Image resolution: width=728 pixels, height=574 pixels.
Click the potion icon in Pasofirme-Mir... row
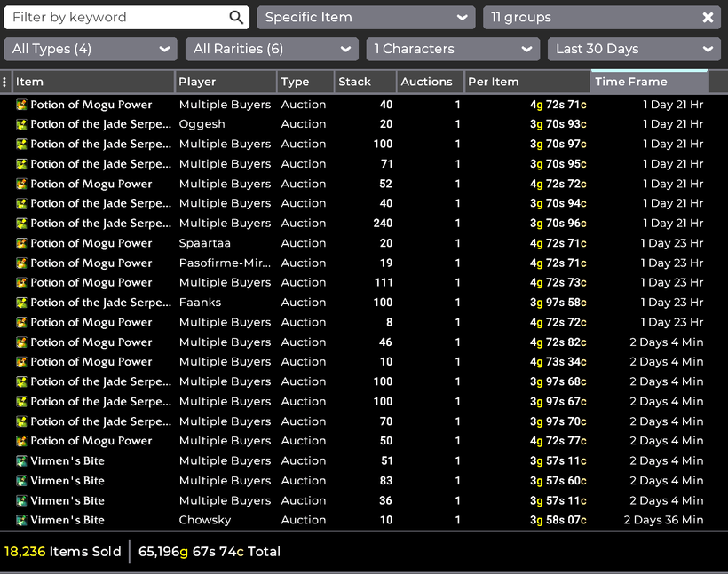point(22,263)
